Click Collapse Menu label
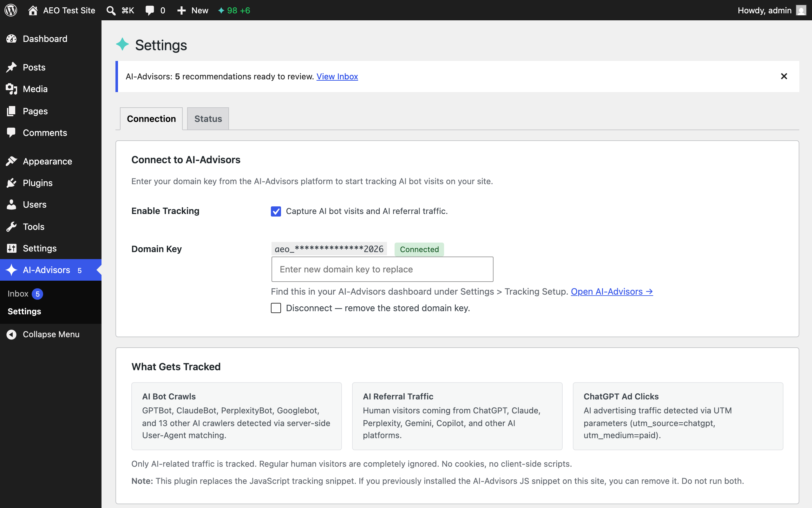Screen dimensions: 812x508 (x=51, y=334)
